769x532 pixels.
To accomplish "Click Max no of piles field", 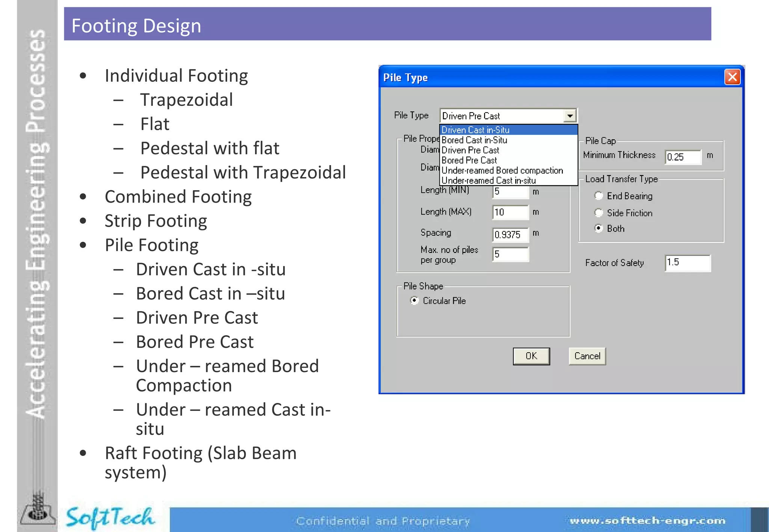I will [x=510, y=254].
